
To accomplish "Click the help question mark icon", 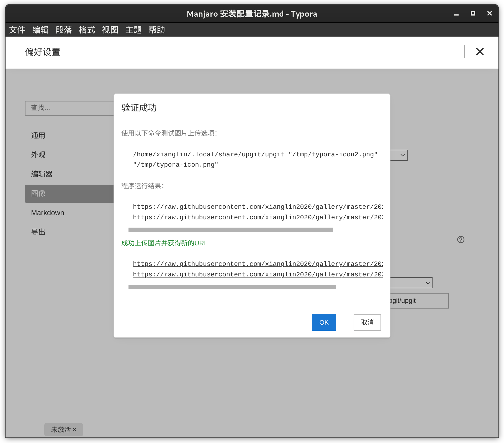I will click(x=461, y=240).
